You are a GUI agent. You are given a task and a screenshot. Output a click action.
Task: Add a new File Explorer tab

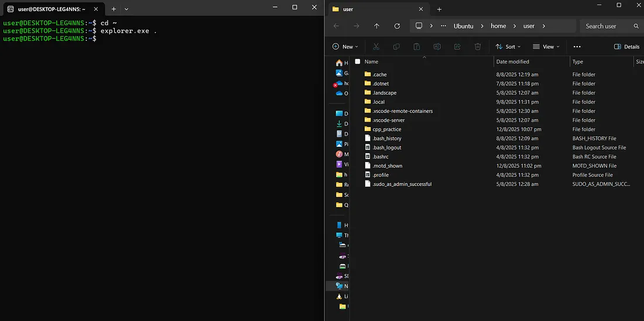coord(439,9)
